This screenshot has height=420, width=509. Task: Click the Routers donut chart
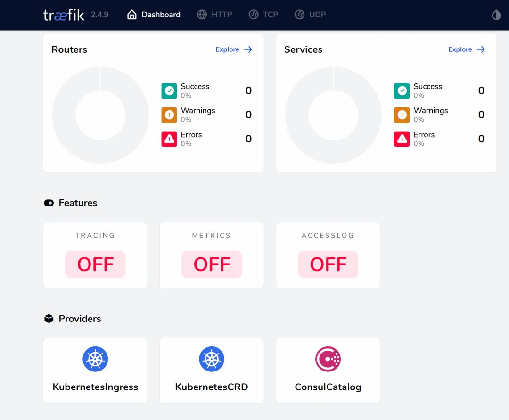pos(101,115)
